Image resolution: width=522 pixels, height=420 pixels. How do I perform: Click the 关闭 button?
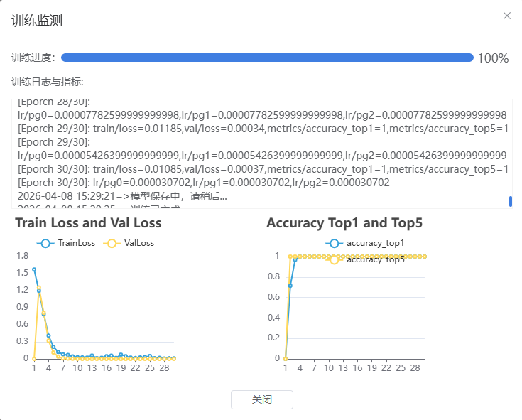point(261,399)
